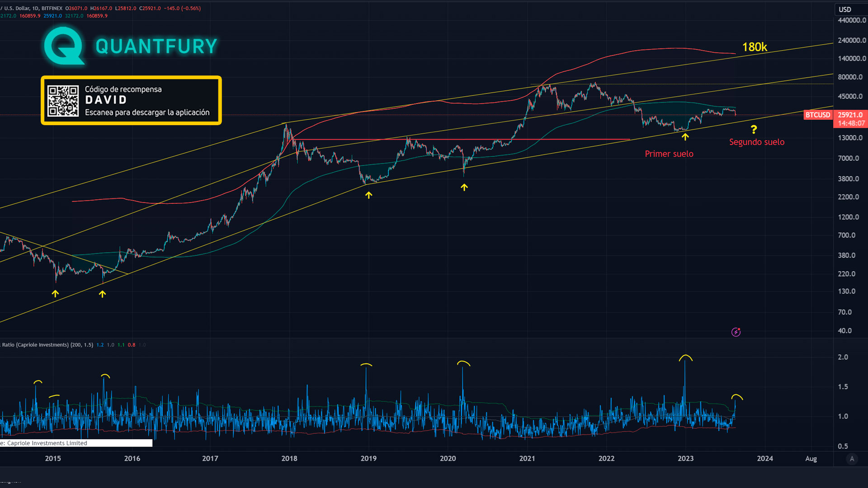
Task: Click the BTCUSD price label tag
Action: coord(817,115)
